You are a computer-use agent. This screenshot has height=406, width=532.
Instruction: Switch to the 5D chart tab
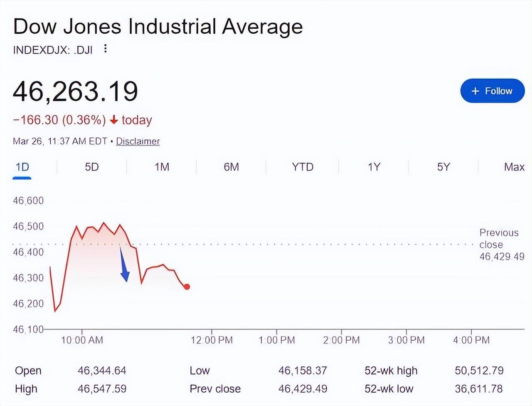(x=92, y=167)
